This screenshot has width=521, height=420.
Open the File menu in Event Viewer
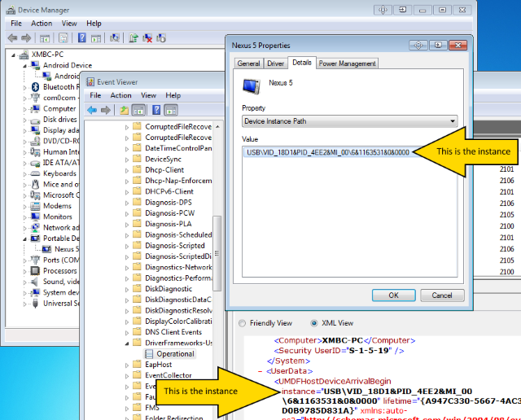click(x=95, y=95)
